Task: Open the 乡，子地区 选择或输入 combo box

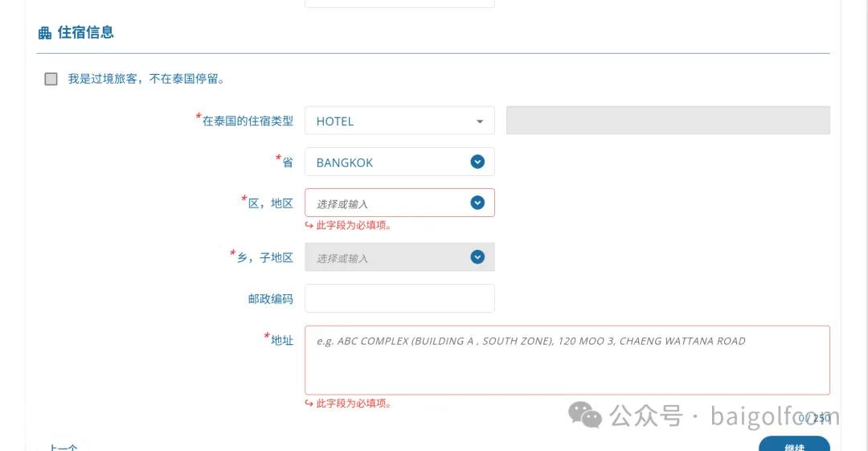Action: click(386, 257)
